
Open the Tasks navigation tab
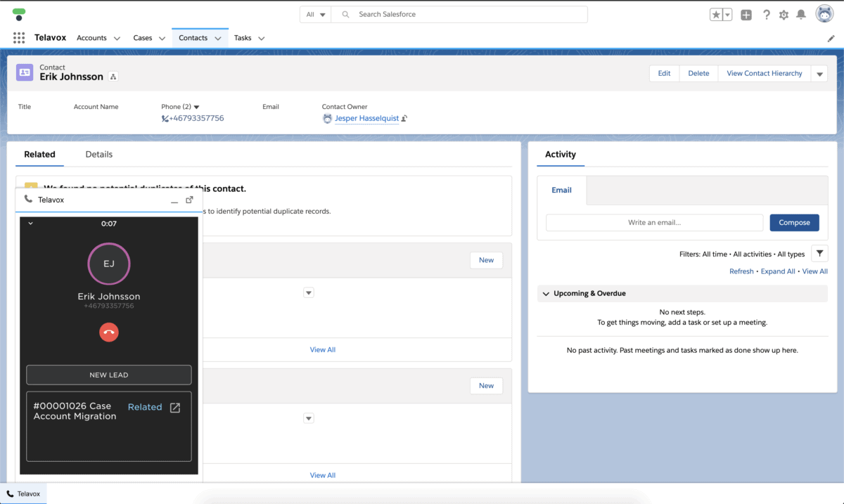click(x=243, y=38)
